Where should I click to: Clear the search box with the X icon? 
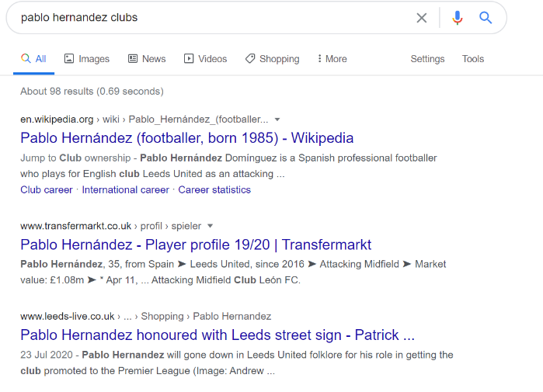pos(422,18)
